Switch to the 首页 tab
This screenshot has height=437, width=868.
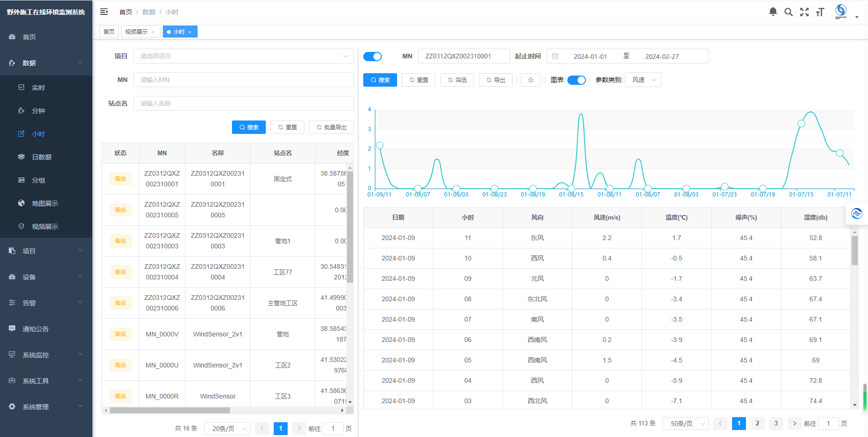click(109, 32)
